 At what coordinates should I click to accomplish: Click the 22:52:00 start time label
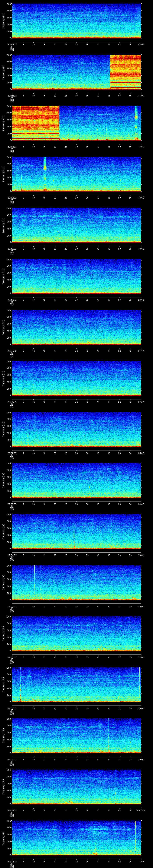click(12, 453)
